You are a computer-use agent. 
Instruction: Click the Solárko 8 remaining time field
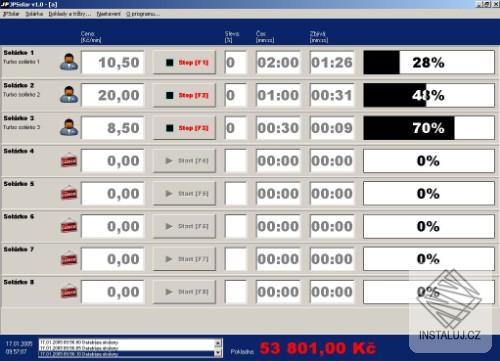click(332, 292)
